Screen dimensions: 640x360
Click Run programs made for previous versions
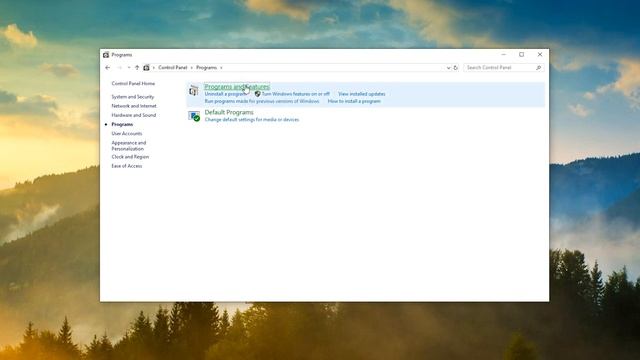pyautogui.click(x=262, y=101)
